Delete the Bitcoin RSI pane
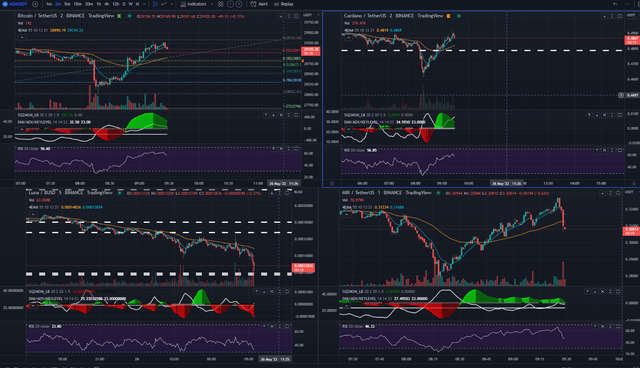This screenshot has height=368, width=640. click(x=281, y=149)
